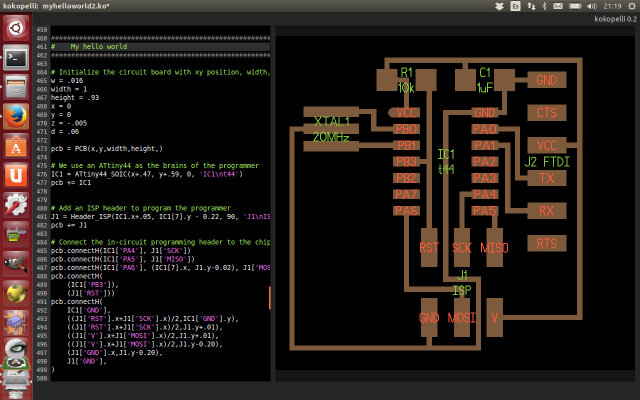The height and width of the screenshot is (400, 640).
Task: Place cursor on 'width = 1' line
Action: click(x=69, y=89)
